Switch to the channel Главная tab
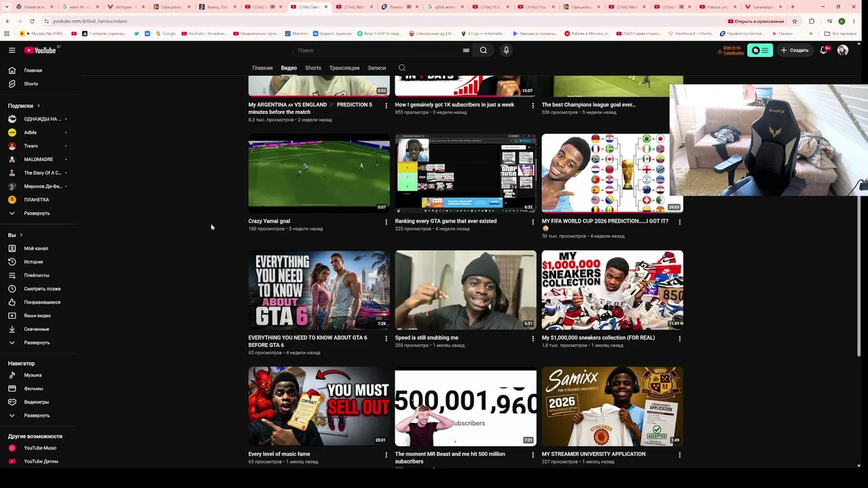The width and height of the screenshot is (868, 488). coord(262,68)
